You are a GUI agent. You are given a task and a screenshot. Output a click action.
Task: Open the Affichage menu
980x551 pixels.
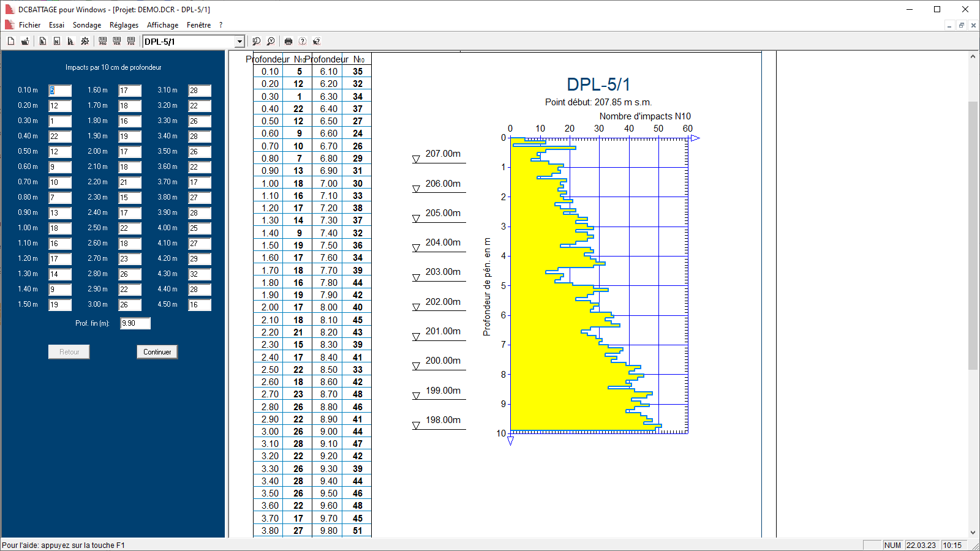[x=162, y=25]
